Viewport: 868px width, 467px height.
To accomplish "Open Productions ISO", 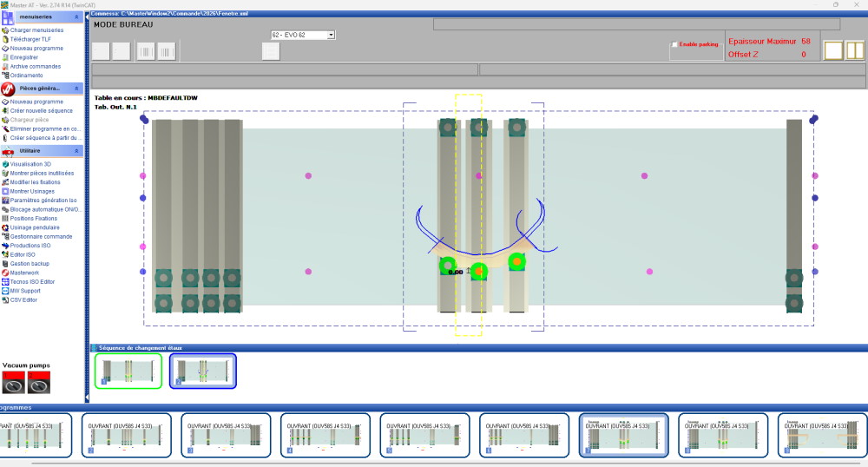I will pyautogui.click(x=30, y=246).
